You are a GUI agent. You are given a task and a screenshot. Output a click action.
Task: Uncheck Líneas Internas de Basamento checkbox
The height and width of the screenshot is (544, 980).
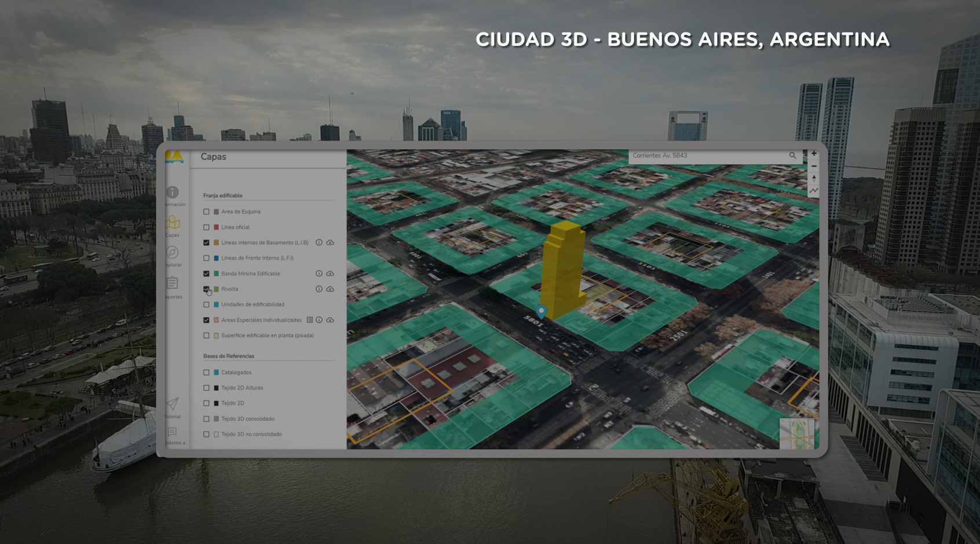click(x=206, y=242)
